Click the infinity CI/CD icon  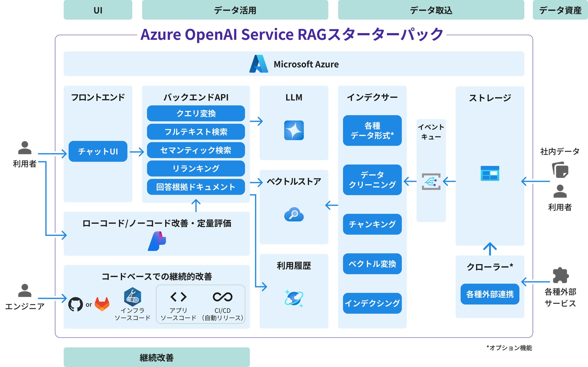[223, 297]
